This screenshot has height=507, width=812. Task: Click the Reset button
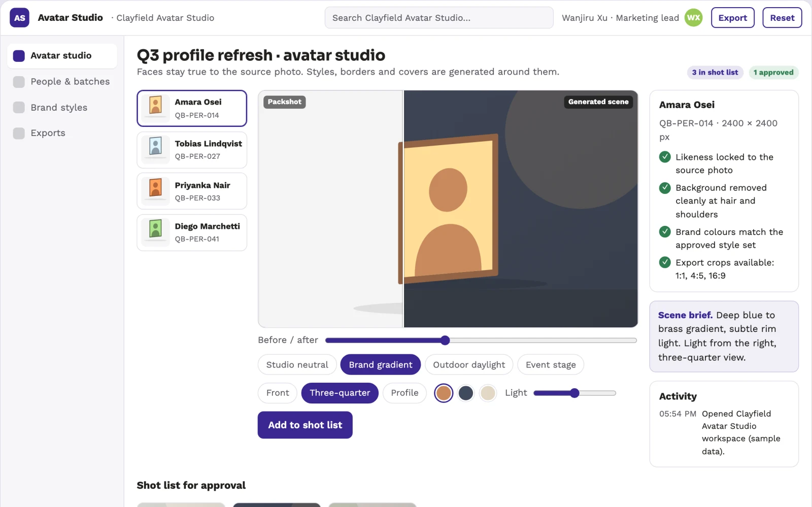[x=782, y=18]
